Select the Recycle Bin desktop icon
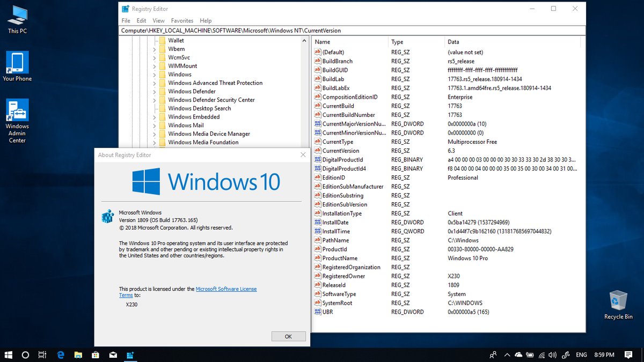 pyautogui.click(x=618, y=305)
